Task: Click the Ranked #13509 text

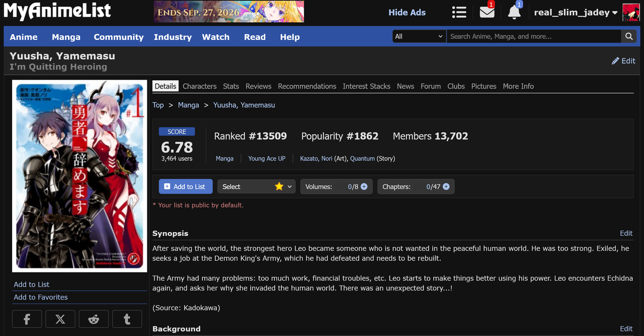Action: [251, 136]
